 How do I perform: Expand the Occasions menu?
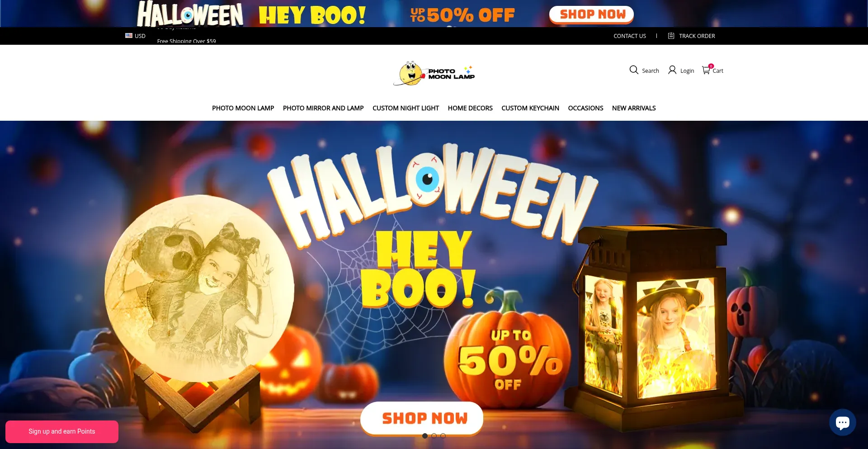point(585,108)
